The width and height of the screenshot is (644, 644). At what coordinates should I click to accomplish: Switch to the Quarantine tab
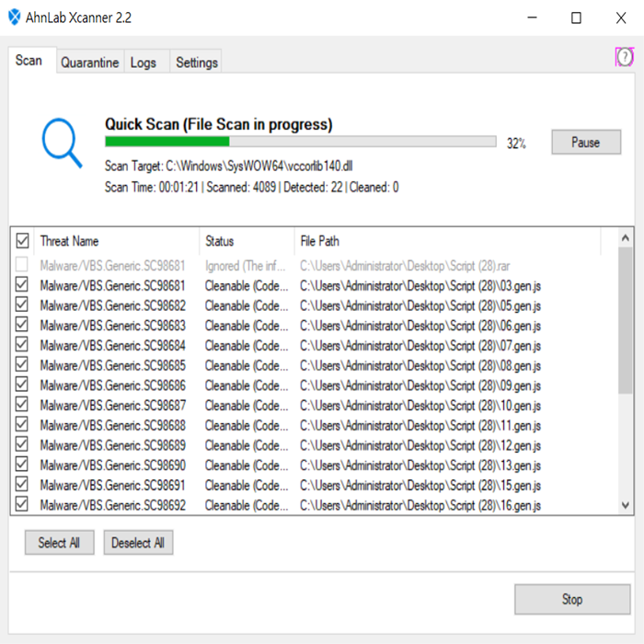(89, 63)
